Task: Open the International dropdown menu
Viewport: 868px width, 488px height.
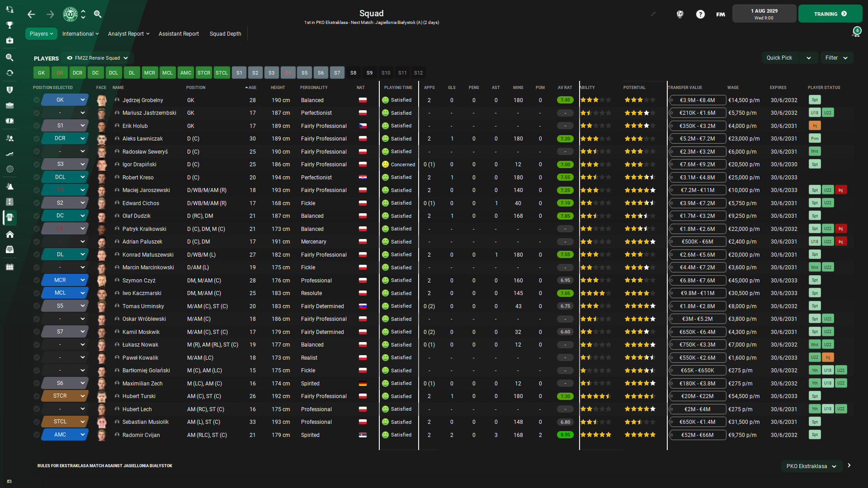Action: pos(79,33)
